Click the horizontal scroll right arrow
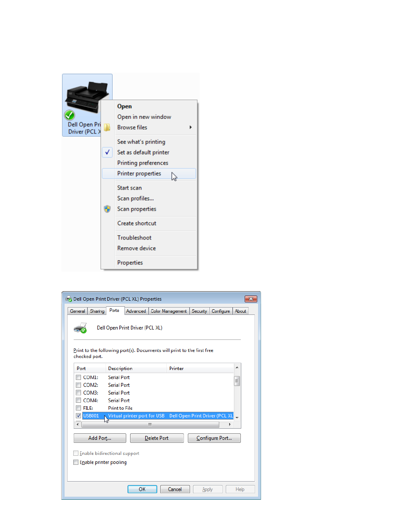The image size is (411, 532). [230, 425]
